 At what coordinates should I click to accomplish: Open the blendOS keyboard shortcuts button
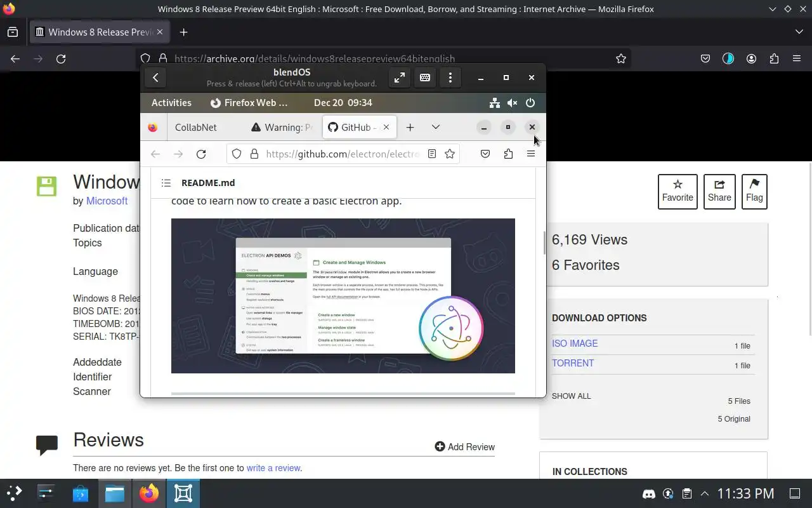[425, 77]
